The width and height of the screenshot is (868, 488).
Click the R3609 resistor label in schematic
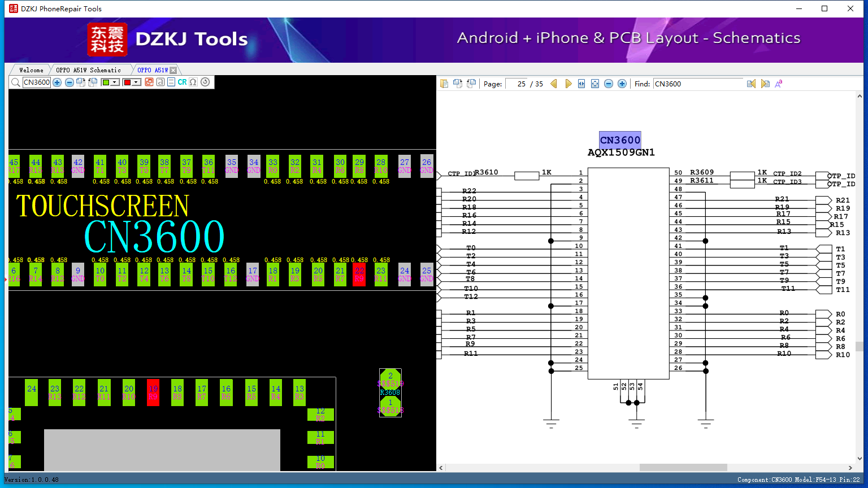pyautogui.click(x=702, y=172)
